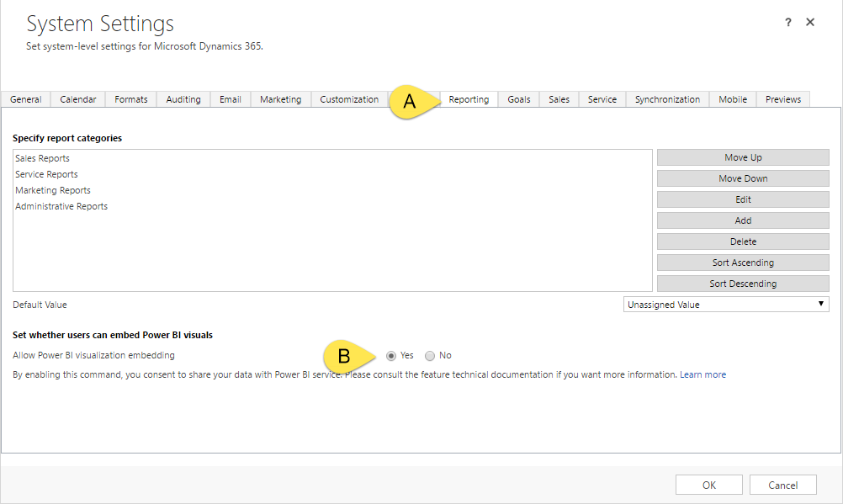Delete the selected report category
843x504 pixels.
743,241
